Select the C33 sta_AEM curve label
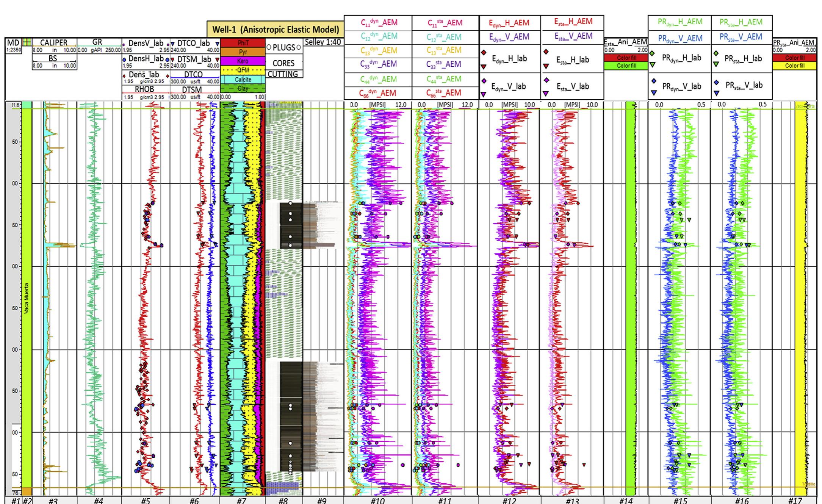The height and width of the screenshot is (504, 822). click(x=444, y=64)
